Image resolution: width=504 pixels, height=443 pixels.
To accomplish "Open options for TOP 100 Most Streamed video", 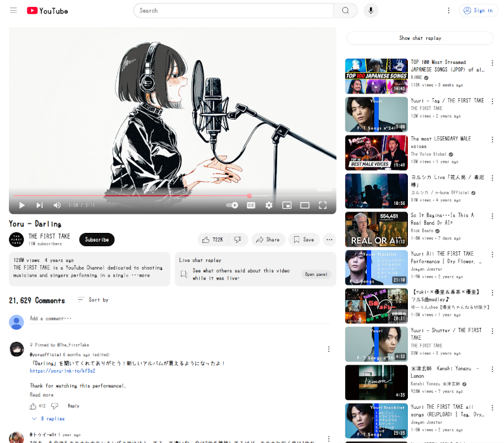I will tap(492, 63).
